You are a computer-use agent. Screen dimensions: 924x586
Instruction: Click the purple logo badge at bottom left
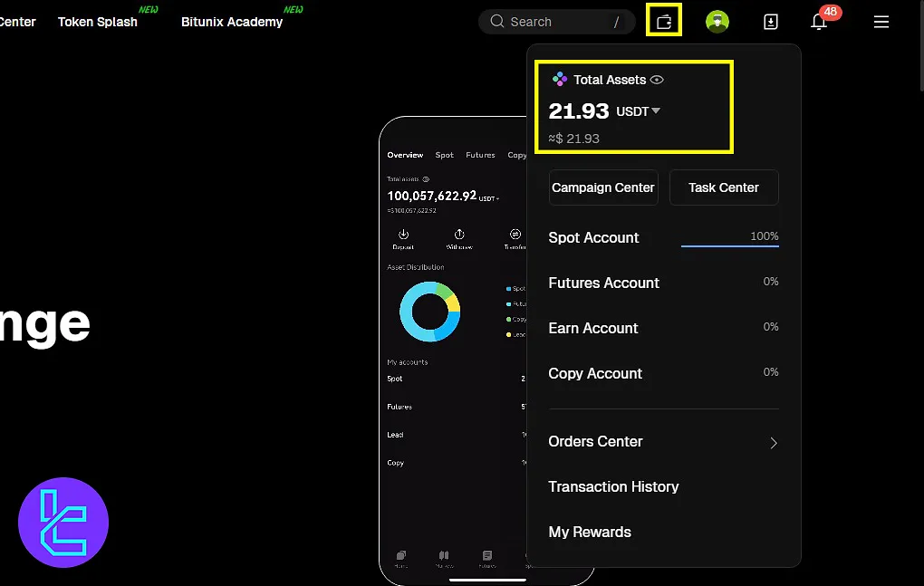coord(63,523)
